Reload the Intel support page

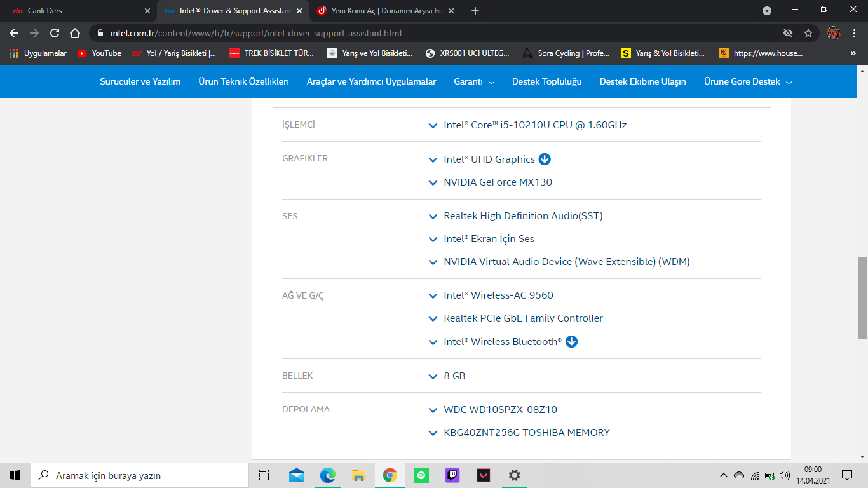(55, 33)
